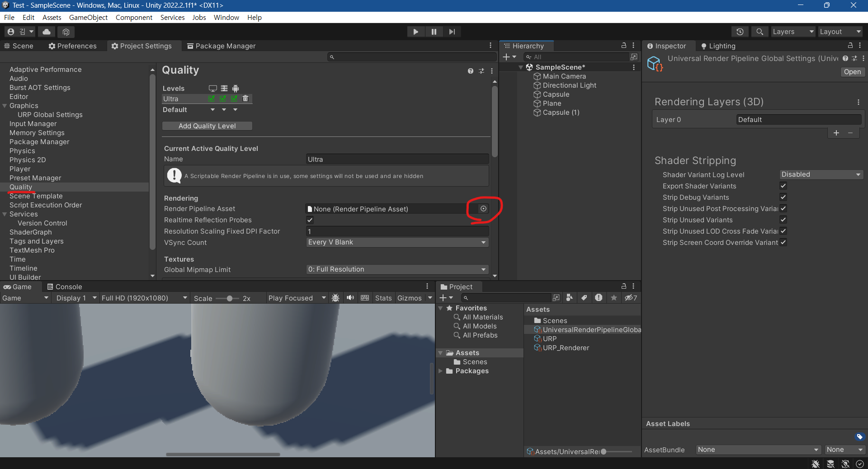Toggle Strip Unused LOD Cross Fade Variants checkbox
The width and height of the screenshot is (868, 469).
point(783,231)
